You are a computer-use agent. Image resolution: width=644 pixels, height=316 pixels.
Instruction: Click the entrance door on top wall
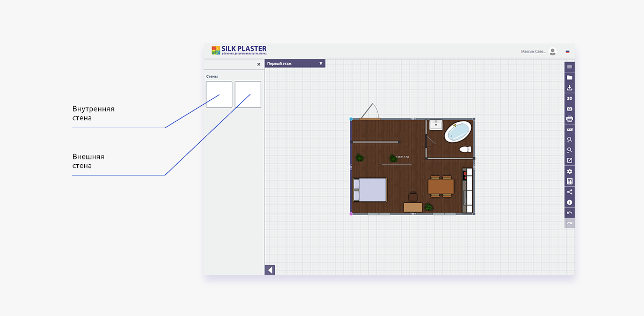[370, 112]
